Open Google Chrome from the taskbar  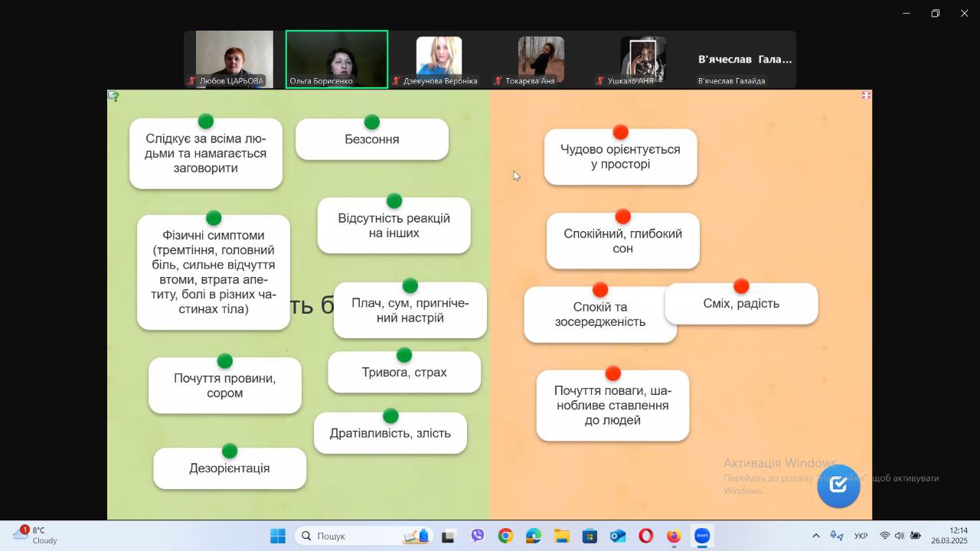(505, 536)
